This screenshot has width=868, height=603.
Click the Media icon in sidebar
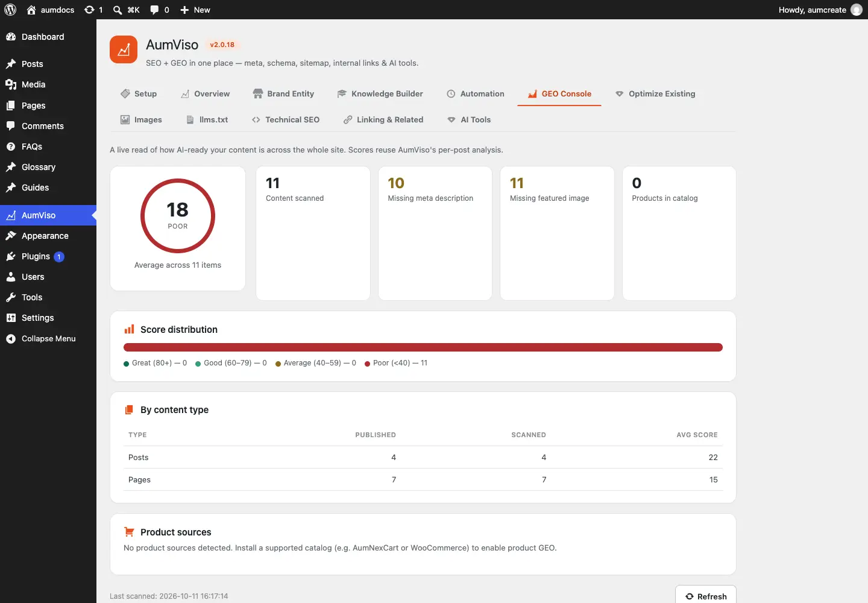click(x=11, y=84)
